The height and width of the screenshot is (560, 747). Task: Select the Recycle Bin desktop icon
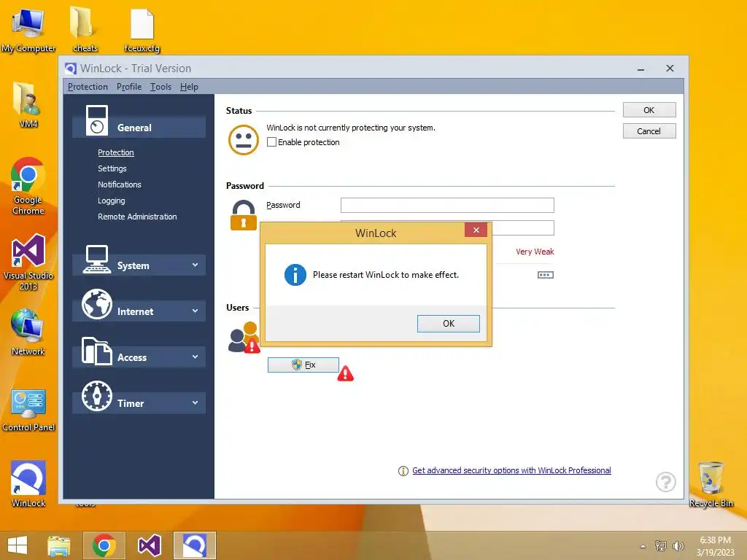pos(711,484)
